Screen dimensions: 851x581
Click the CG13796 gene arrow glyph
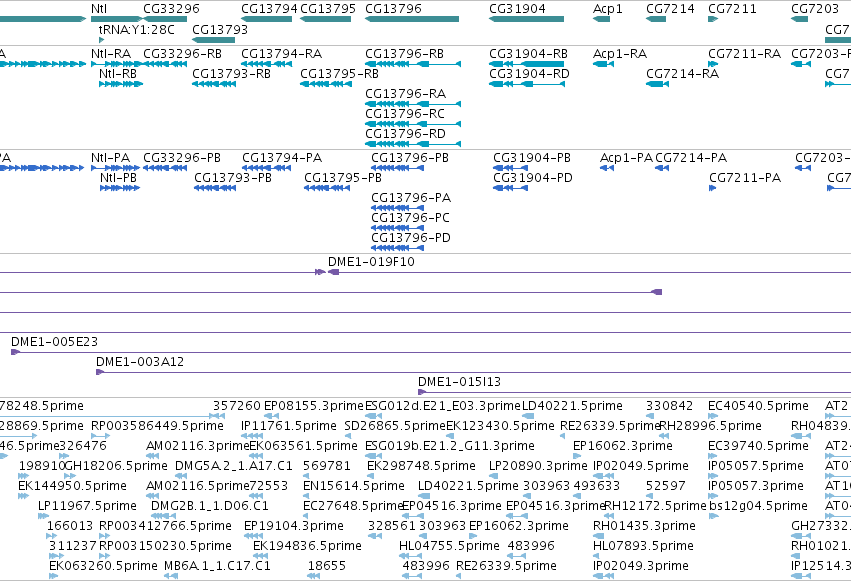(x=412, y=19)
